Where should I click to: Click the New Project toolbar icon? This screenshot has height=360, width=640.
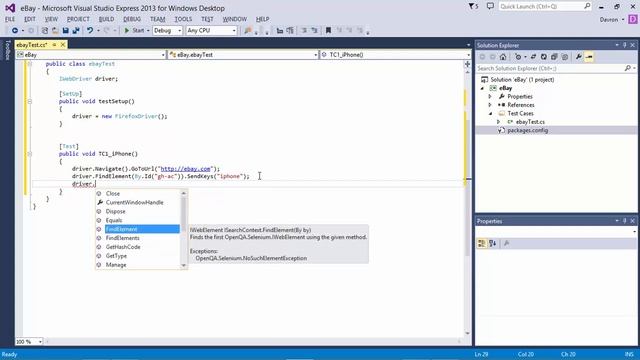tap(44, 31)
